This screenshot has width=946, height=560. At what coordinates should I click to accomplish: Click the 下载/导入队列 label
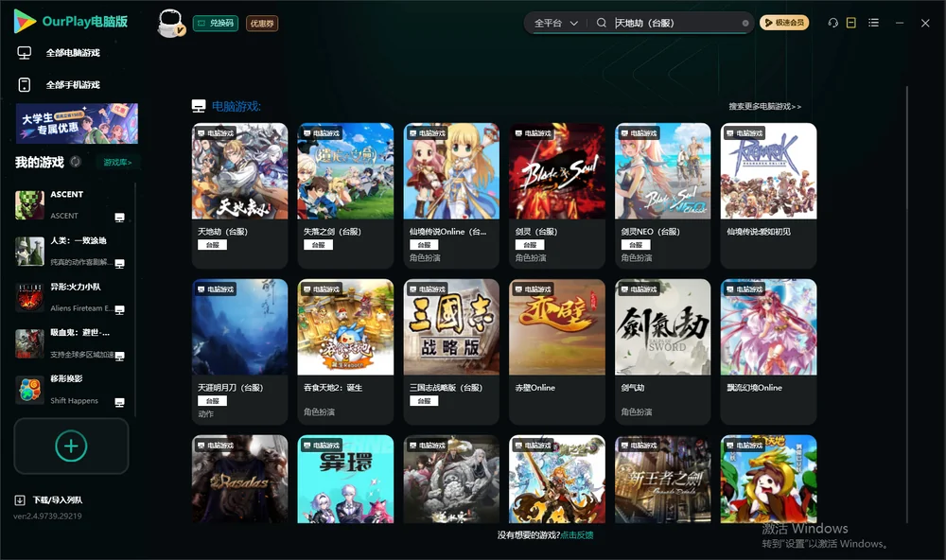coord(58,500)
